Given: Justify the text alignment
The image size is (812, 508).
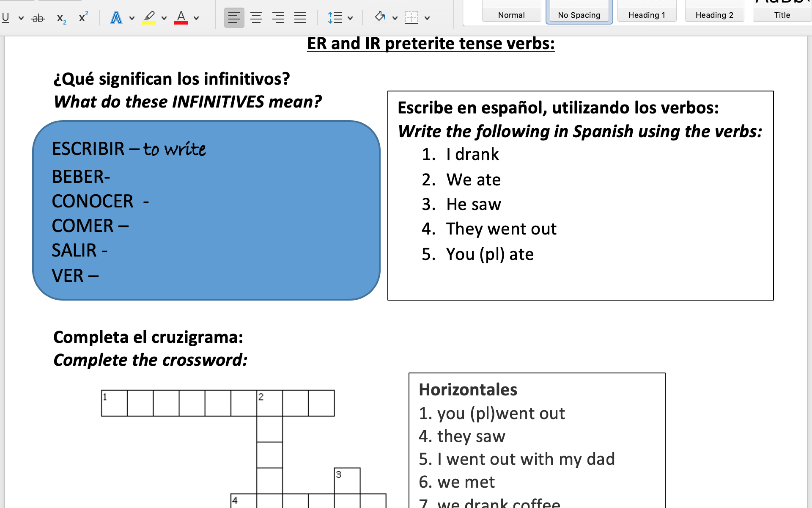Looking at the screenshot, I should [300, 18].
